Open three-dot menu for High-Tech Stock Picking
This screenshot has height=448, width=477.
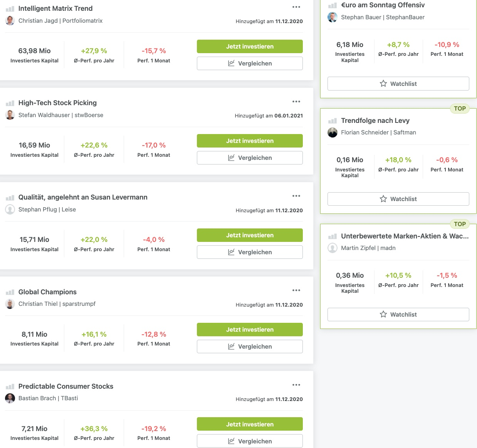[x=296, y=102]
